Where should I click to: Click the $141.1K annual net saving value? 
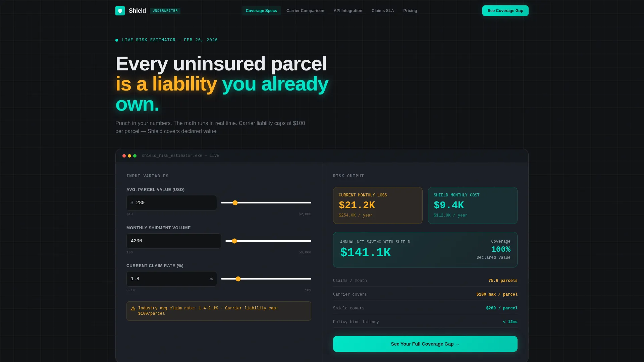365,252
